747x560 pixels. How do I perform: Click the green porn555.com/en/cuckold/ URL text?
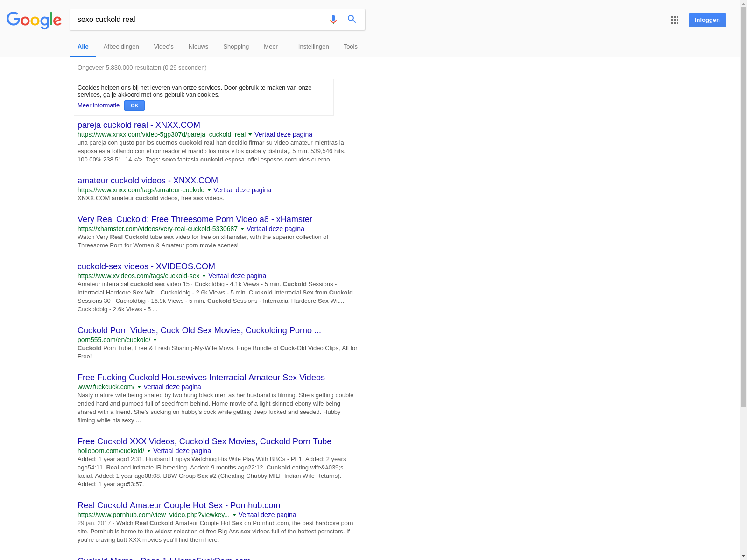pos(114,340)
